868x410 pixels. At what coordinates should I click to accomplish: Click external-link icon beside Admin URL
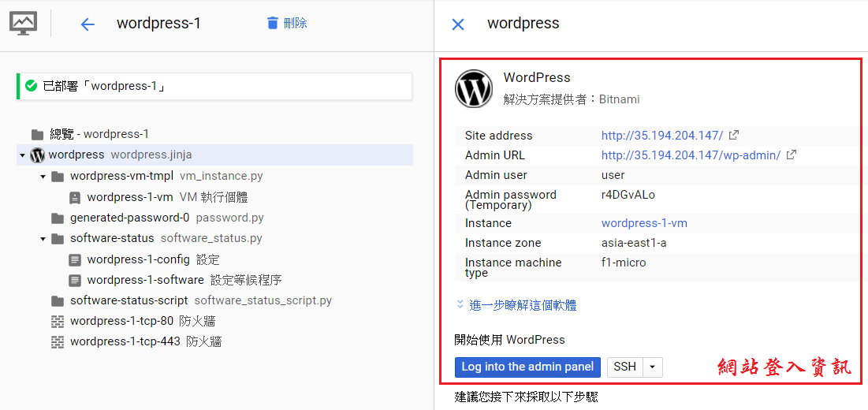(791, 155)
